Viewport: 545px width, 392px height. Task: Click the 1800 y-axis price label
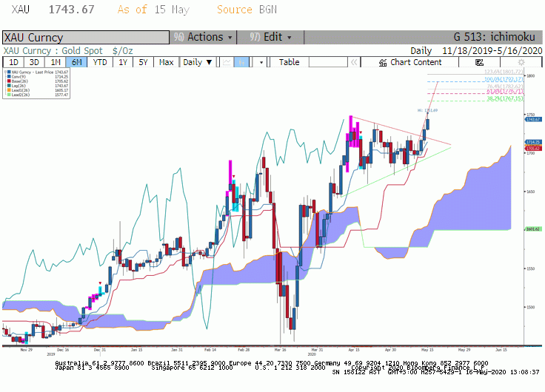tap(531, 75)
